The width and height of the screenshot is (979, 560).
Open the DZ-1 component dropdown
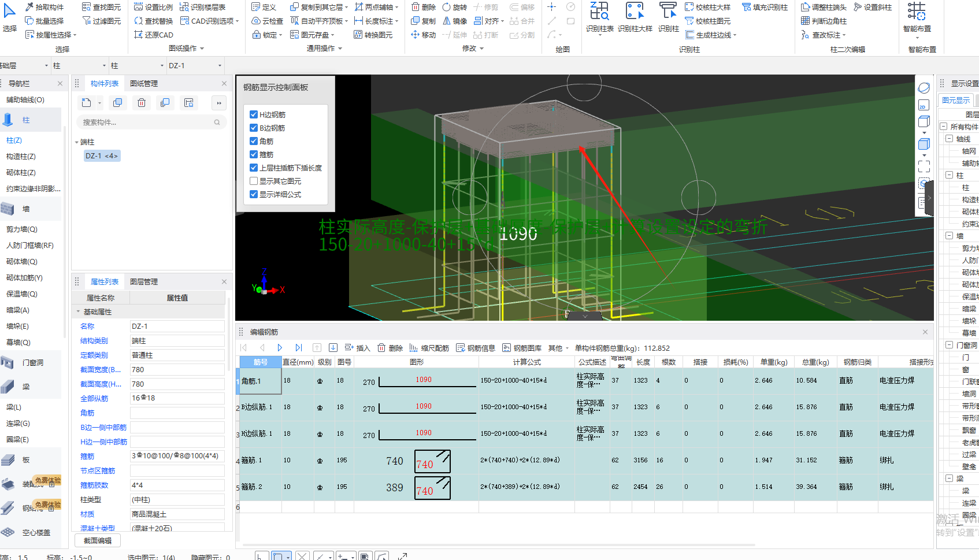tap(195, 66)
